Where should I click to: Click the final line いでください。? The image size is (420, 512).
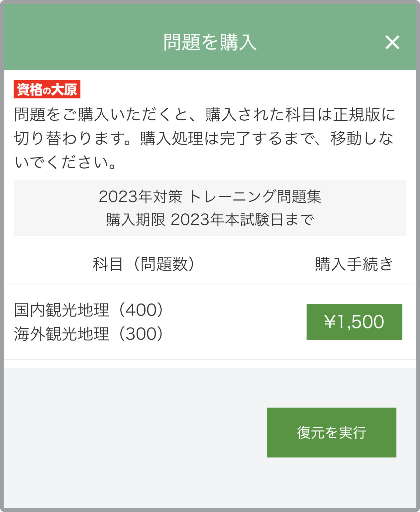click(x=65, y=162)
